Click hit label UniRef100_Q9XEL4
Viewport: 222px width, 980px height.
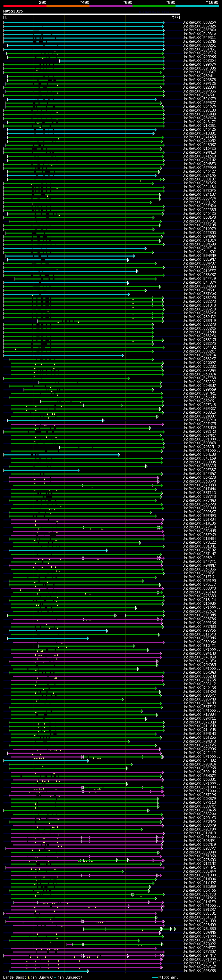(x=199, y=248)
